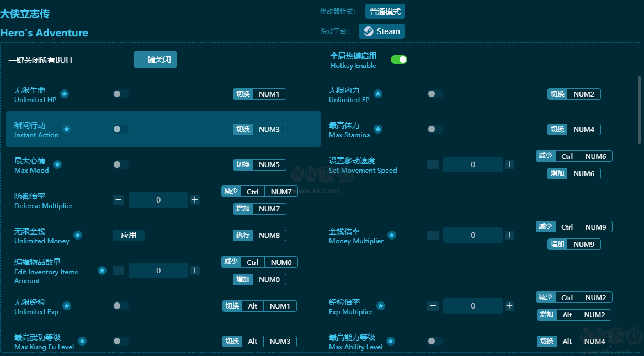Viewport: 644px width, 356px height.
Task: Turn on Max Stamina switch
Action: pos(435,129)
